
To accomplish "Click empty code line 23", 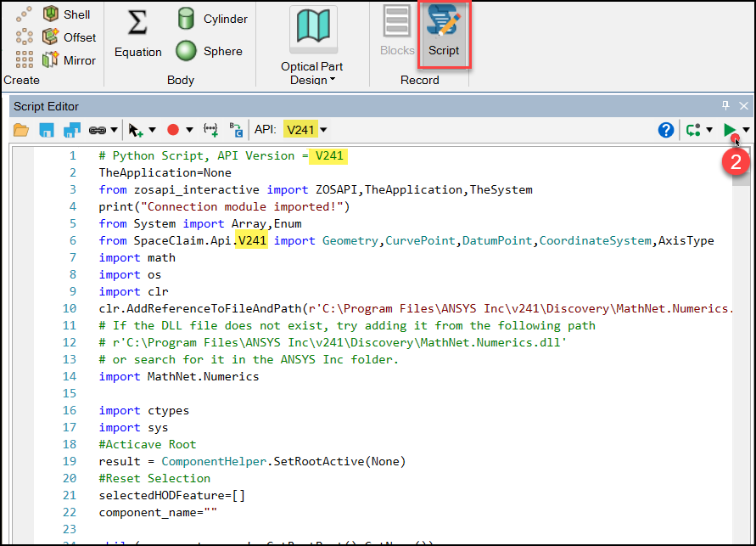I will click(x=415, y=529).
